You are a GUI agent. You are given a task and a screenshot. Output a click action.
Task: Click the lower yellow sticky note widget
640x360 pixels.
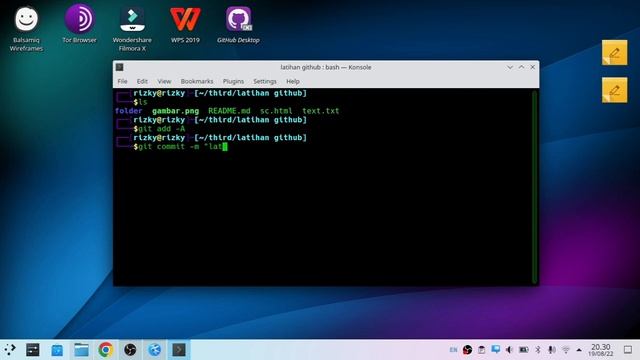614,90
